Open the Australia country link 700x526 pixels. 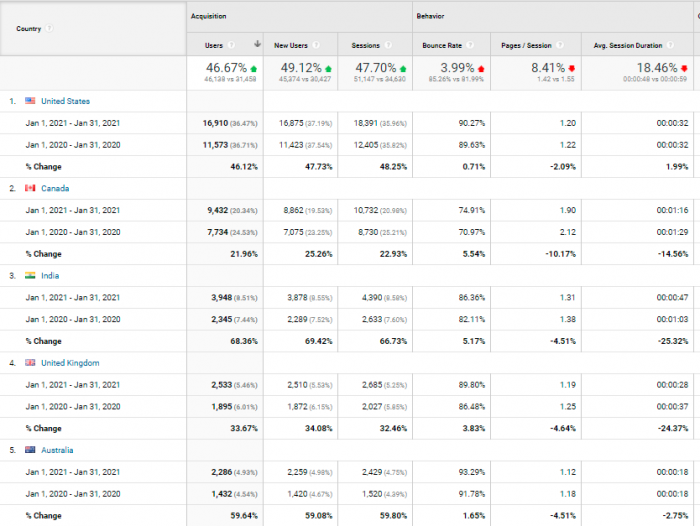(57, 450)
